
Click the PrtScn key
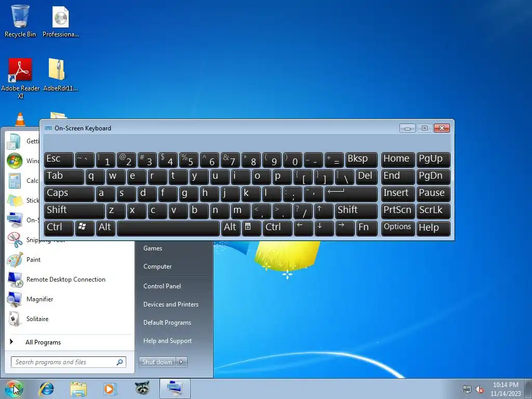pos(397,211)
